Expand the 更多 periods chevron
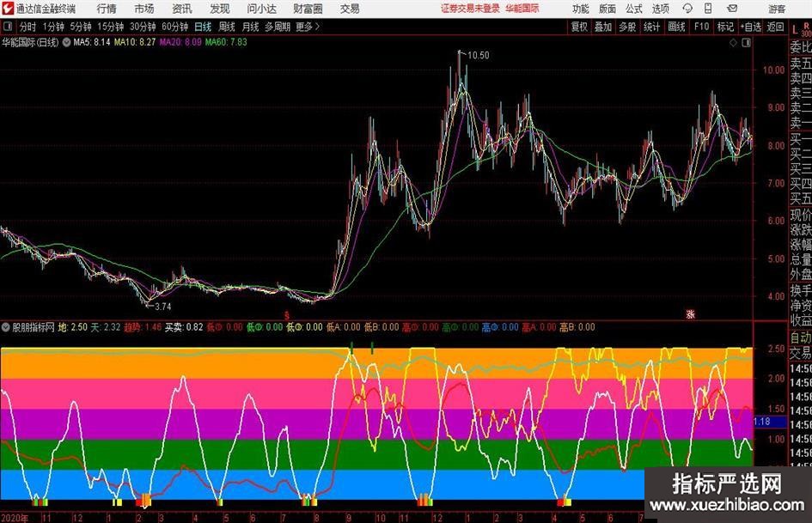 tap(317, 27)
